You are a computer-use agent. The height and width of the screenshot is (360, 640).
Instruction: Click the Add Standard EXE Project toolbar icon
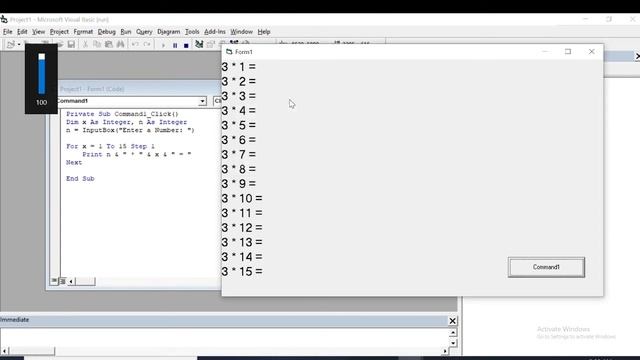10,44
